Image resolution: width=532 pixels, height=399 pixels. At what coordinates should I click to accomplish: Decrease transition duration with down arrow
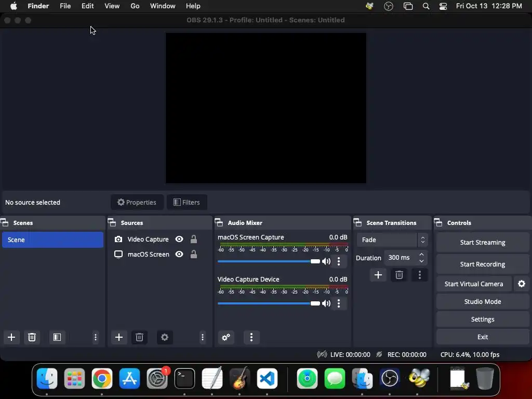click(x=421, y=261)
